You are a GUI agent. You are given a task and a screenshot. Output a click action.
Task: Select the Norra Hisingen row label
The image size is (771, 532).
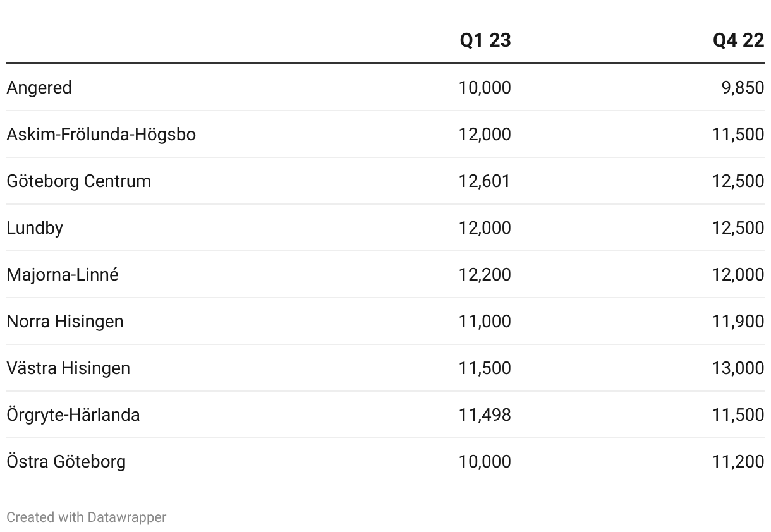pos(65,321)
